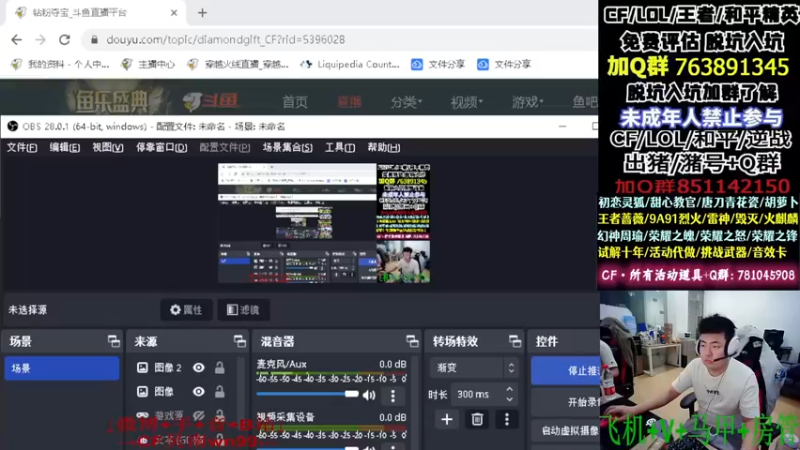This screenshot has height=450, width=800.
Task: Select the 图像 2 source row
Action: 181,368
